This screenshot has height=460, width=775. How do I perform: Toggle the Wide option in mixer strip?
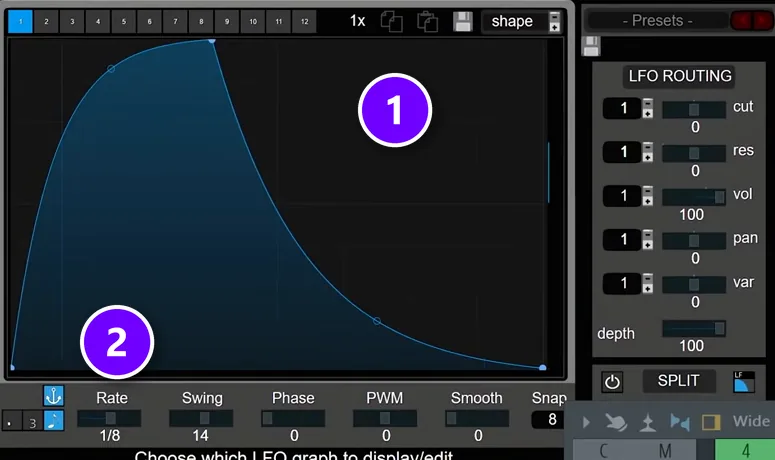[751, 421]
